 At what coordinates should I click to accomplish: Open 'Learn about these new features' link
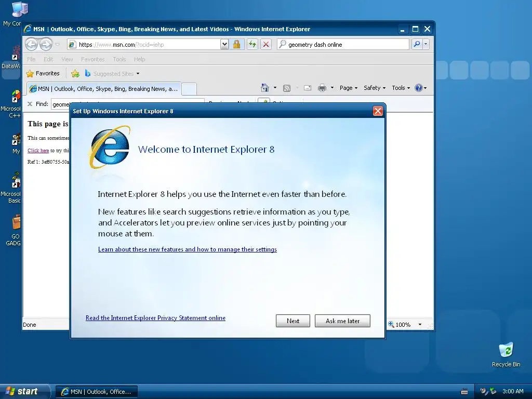pyautogui.click(x=187, y=249)
